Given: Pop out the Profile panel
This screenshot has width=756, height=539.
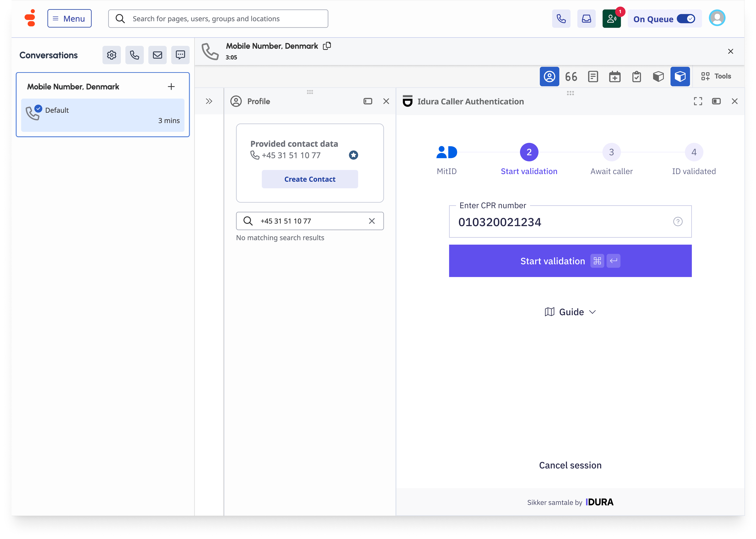Looking at the screenshot, I should 368,101.
